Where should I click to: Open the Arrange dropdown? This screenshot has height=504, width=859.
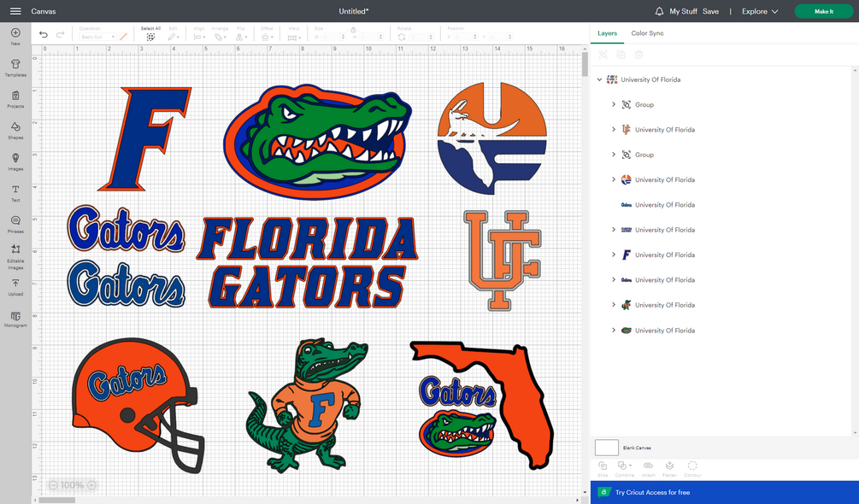[x=221, y=37]
